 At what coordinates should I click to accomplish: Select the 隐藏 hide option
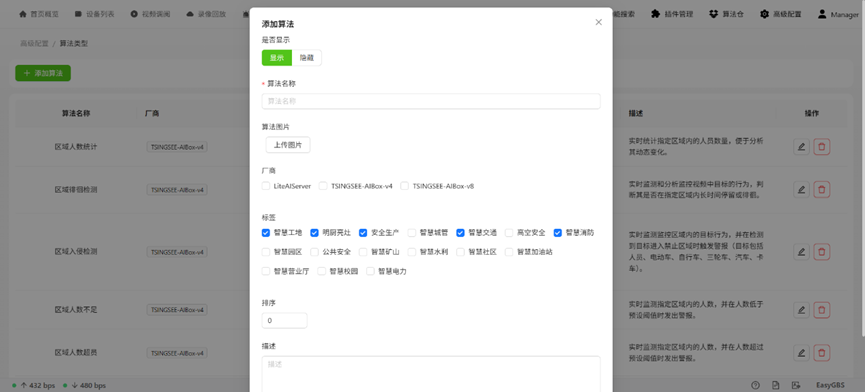tap(307, 58)
